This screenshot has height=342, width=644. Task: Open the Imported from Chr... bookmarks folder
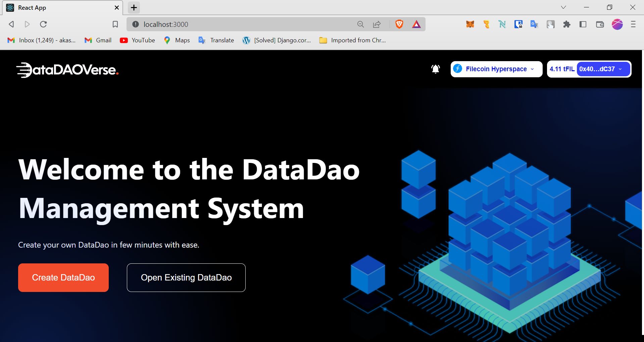pyautogui.click(x=352, y=40)
